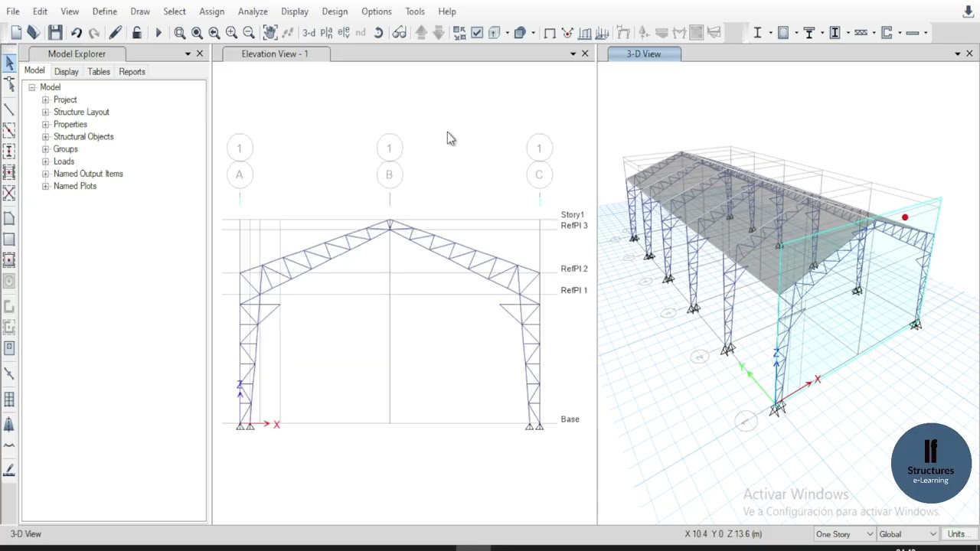Click the pencil refresh icon in toolbar
This screenshot has width=980, height=551.
pyautogui.click(x=116, y=32)
